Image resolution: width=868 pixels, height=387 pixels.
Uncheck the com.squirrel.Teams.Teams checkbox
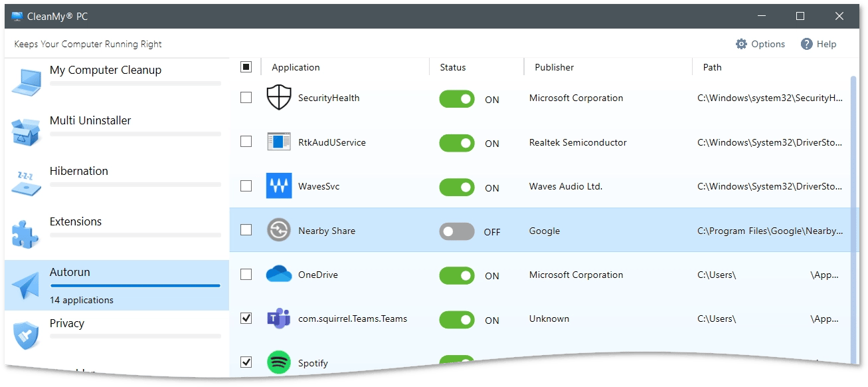coord(246,319)
